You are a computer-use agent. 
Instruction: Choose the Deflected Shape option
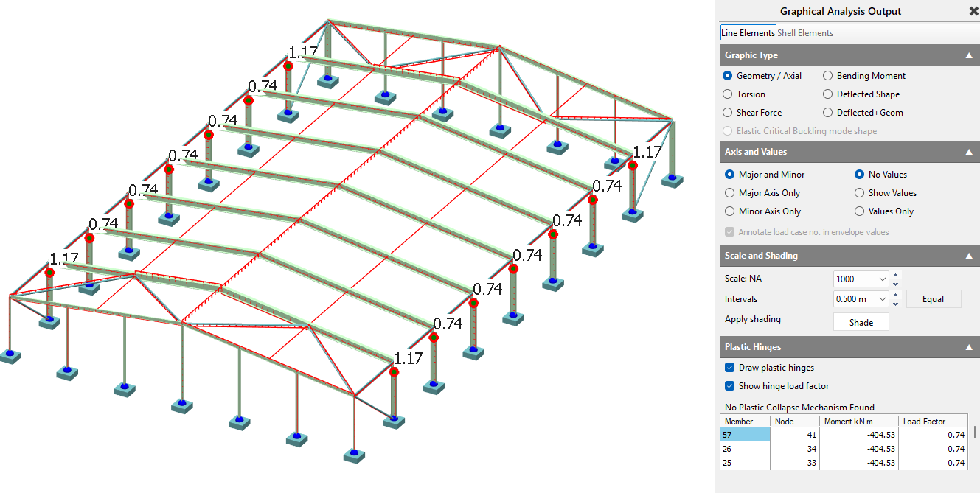coord(828,94)
